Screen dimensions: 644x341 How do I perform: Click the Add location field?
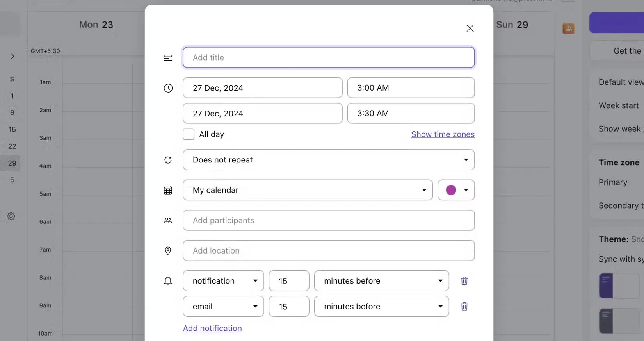point(329,251)
